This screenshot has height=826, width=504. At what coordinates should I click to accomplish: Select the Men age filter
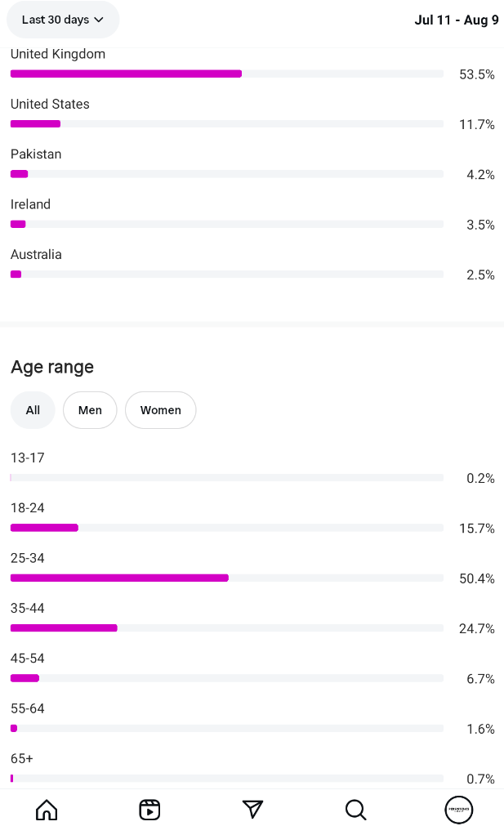[90, 410]
